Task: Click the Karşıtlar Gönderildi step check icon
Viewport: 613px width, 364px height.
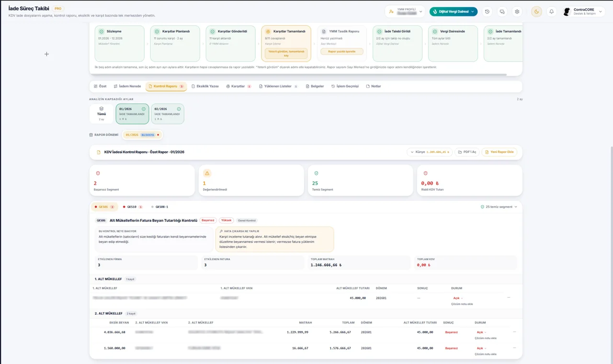Action: pos(213,31)
